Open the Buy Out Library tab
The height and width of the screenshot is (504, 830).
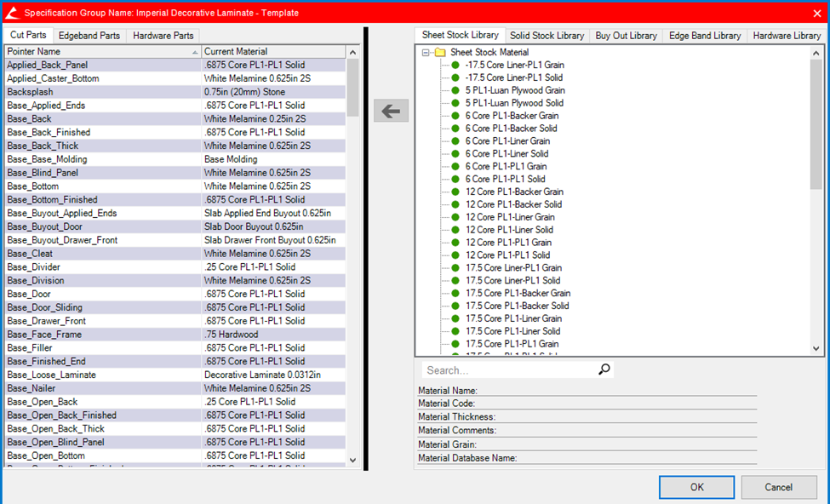(626, 36)
